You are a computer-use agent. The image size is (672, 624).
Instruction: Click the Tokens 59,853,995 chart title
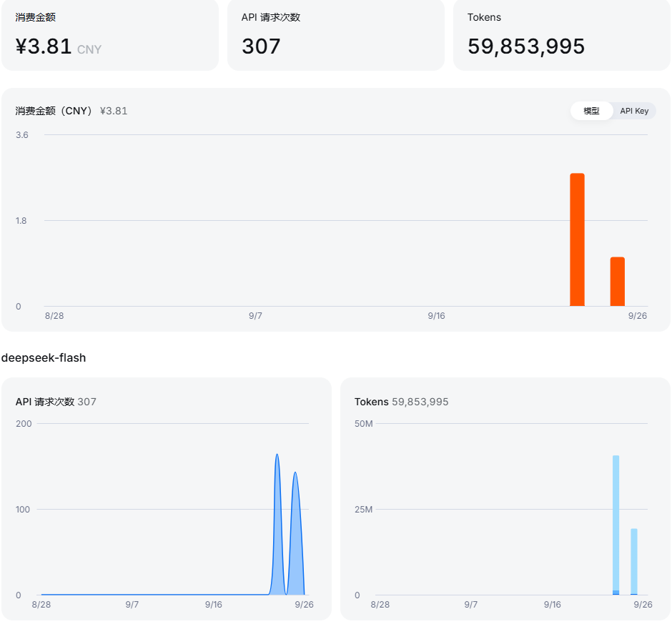(401, 402)
